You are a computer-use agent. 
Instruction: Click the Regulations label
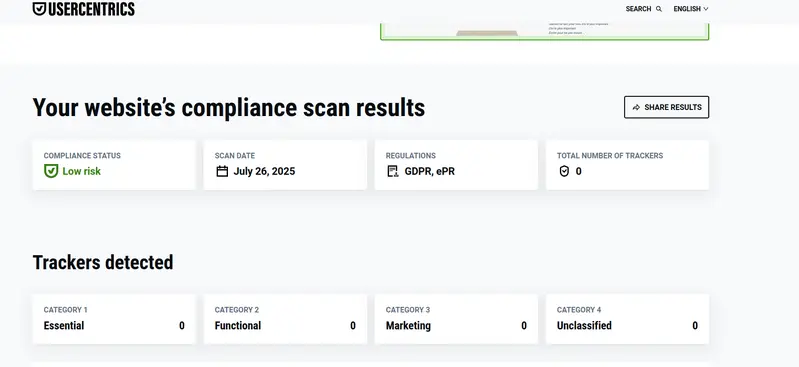(411, 155)
